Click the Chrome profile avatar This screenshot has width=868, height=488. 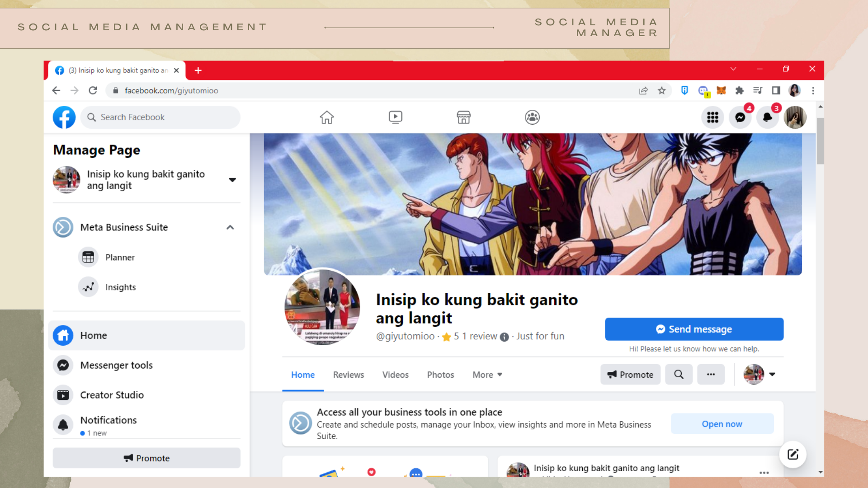pyautogui.click(x=794, y=90)
